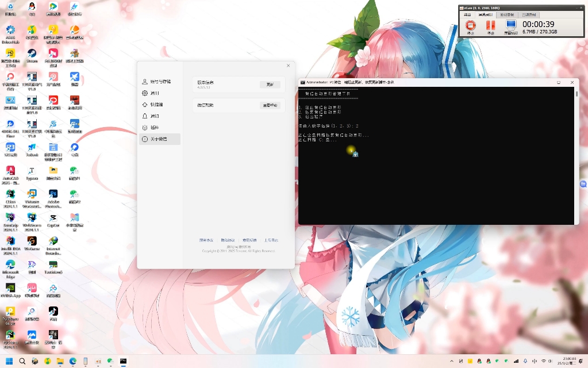Click the 上传日志 link in WeChat settings
588x368 pixels.
[271, 240]
